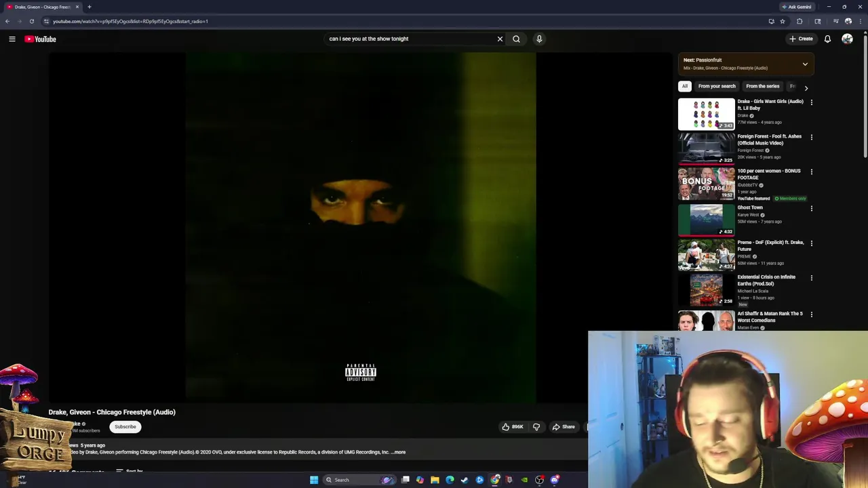
Task: Open Chrome profile avatar
Action: click(848, 21)
